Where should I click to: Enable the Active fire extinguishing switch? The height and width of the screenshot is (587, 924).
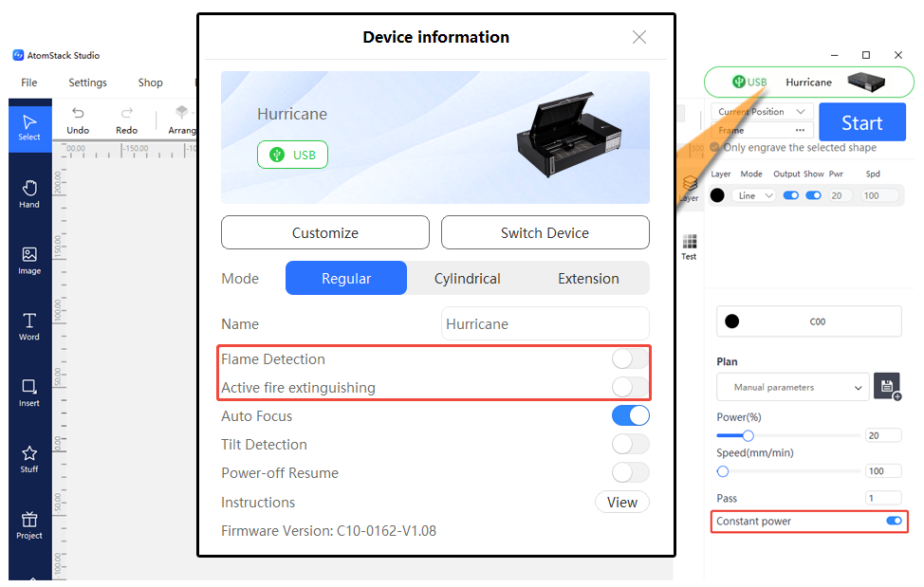point(631,387)
